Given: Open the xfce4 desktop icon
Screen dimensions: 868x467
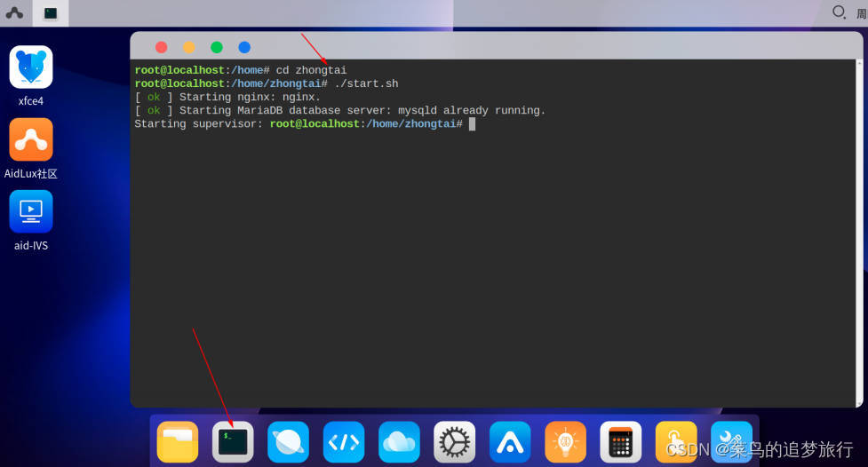Looking at the screenshot, I should point(31,67).
